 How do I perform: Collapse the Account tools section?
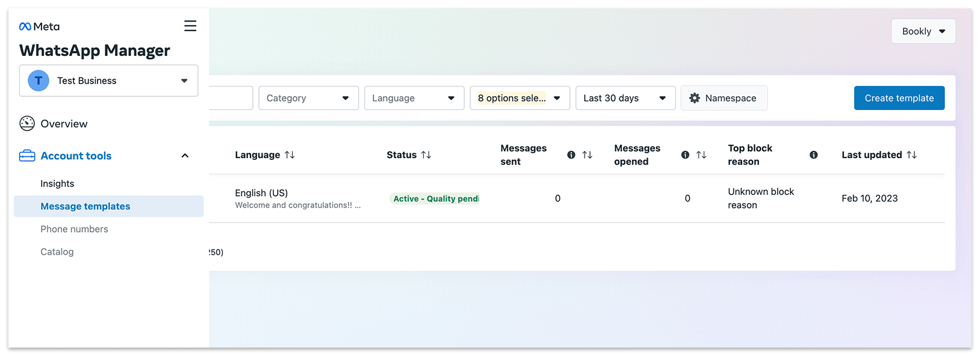click(x=185, y=156)
